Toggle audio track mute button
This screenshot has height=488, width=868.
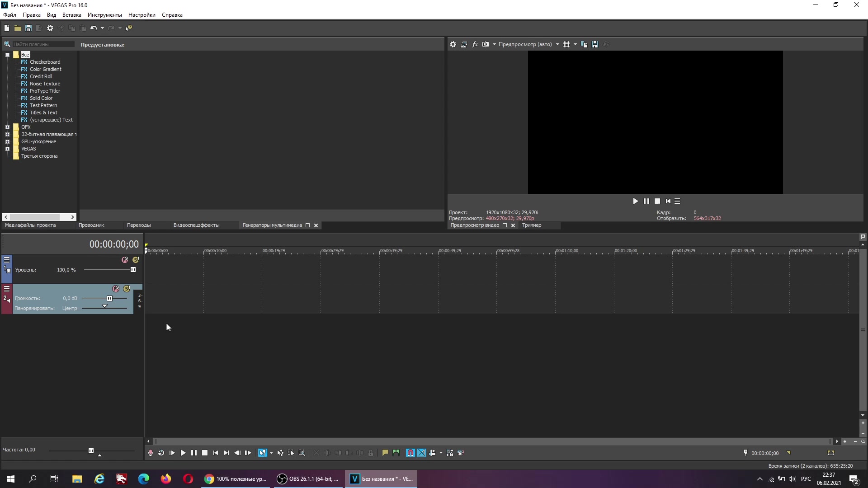pos(116,288)
